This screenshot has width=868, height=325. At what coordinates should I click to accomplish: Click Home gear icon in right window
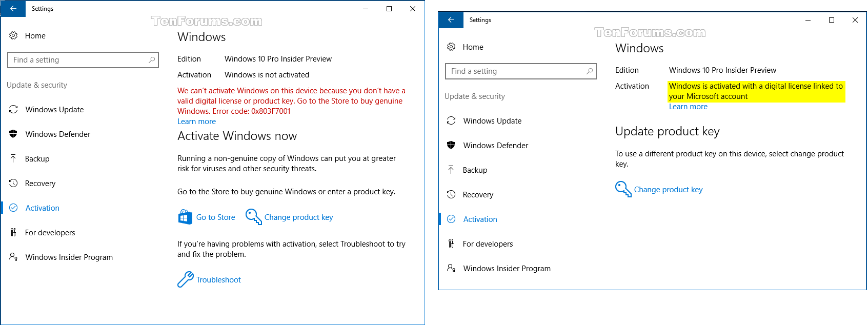[x=451, y=47]
